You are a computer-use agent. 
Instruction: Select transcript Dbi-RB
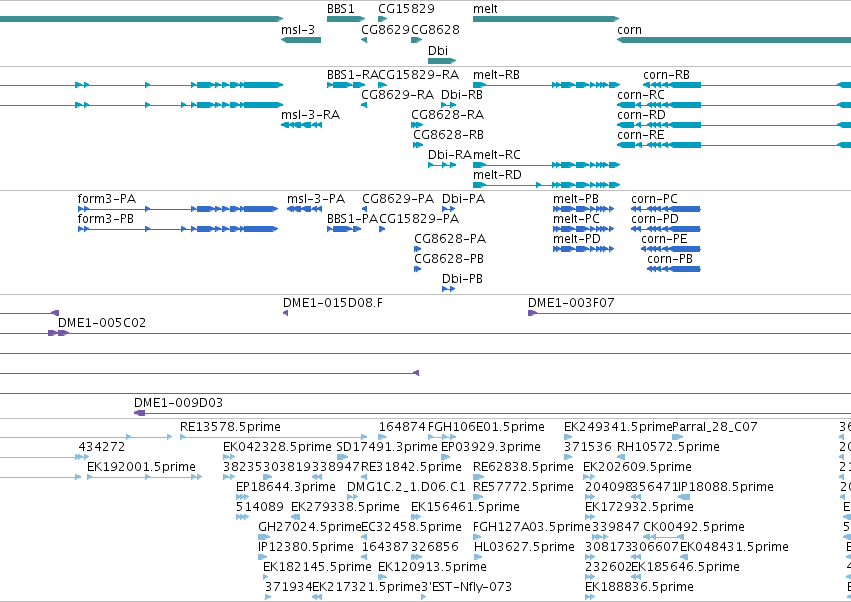tap(462, 95)
